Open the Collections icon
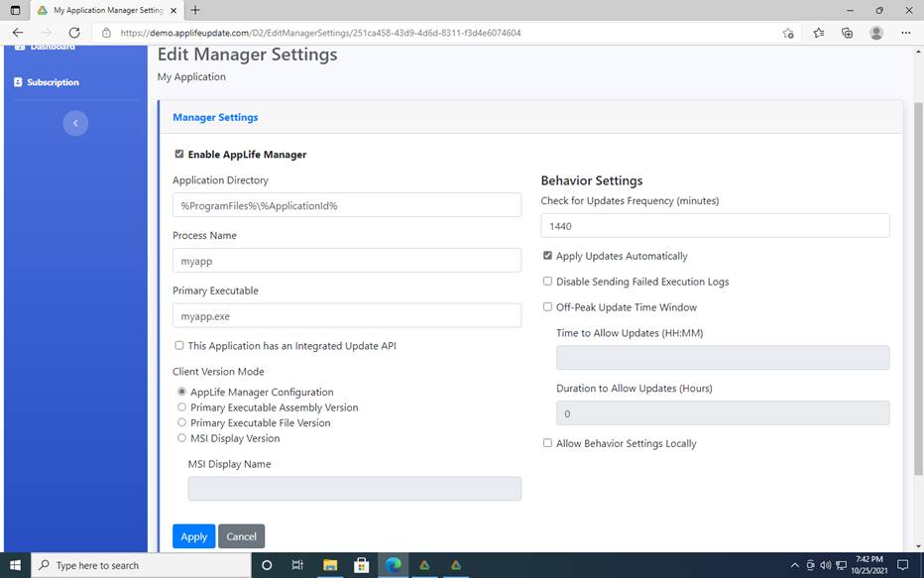 847,33
